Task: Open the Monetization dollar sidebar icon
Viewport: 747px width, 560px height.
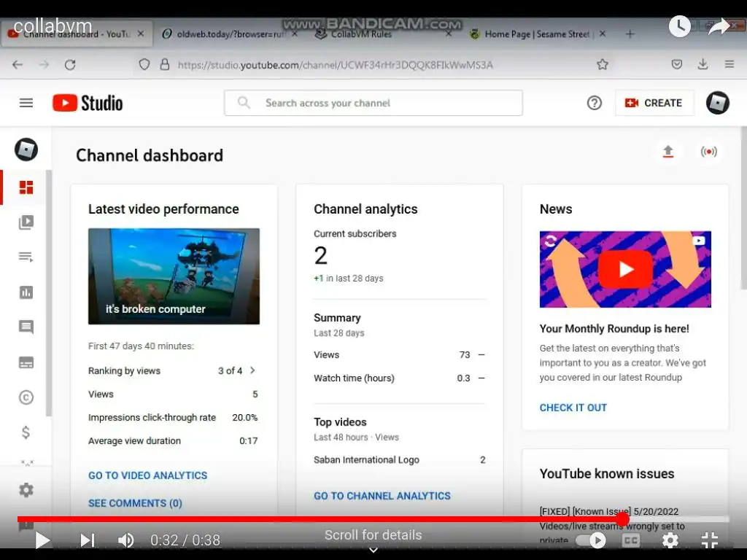Action: point(26,432)
